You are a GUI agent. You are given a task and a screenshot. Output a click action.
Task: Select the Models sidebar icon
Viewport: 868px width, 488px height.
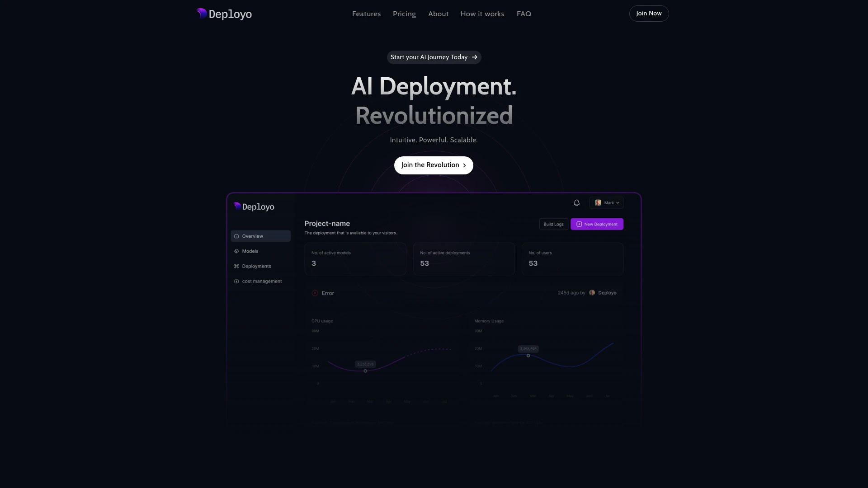(237, 251)
